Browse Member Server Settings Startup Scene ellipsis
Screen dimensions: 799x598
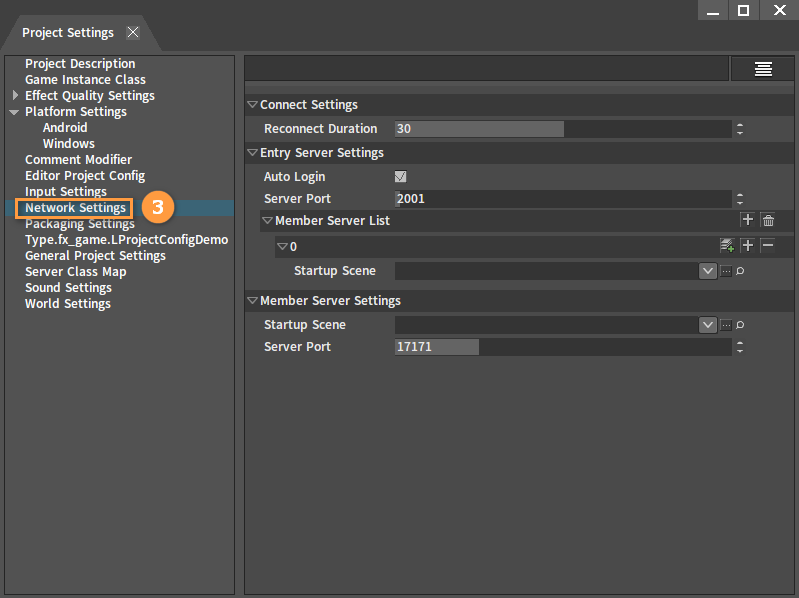click(x=726, y=324)
